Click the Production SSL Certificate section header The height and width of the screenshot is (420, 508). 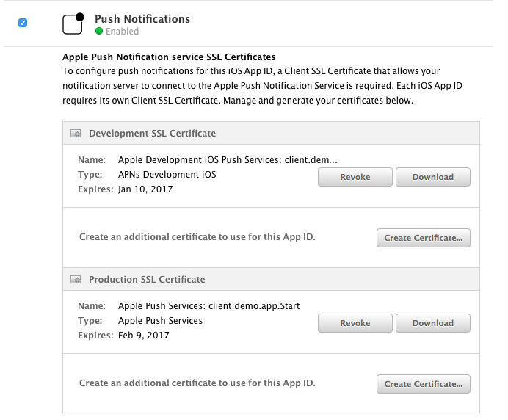coord(147,280)
